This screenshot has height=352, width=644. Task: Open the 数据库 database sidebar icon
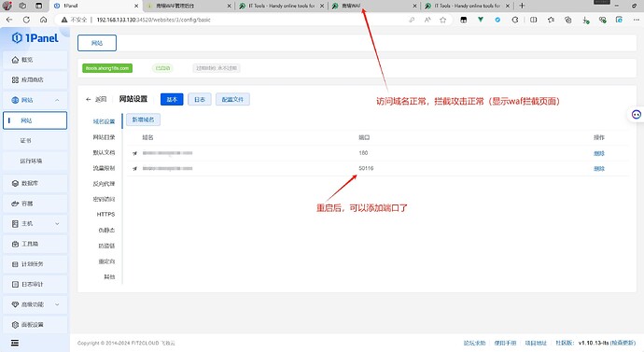(15, 183)
